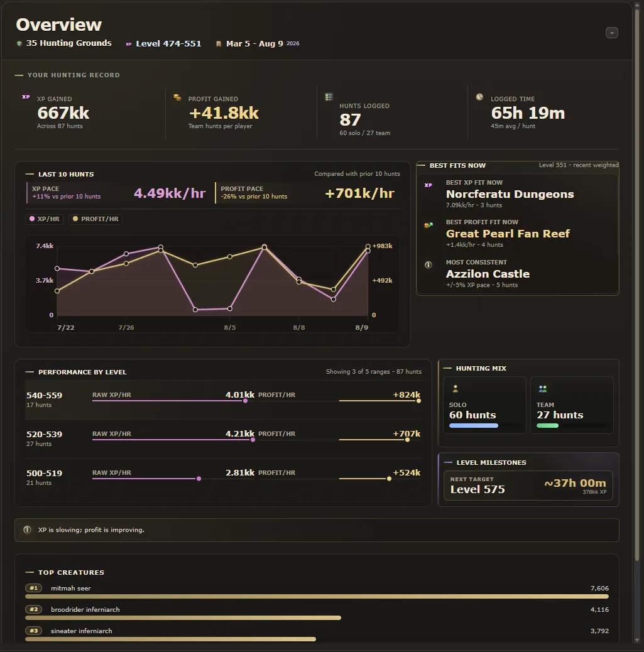Click the last XP/hr data point on 8/9

click(x=368, y=251)
